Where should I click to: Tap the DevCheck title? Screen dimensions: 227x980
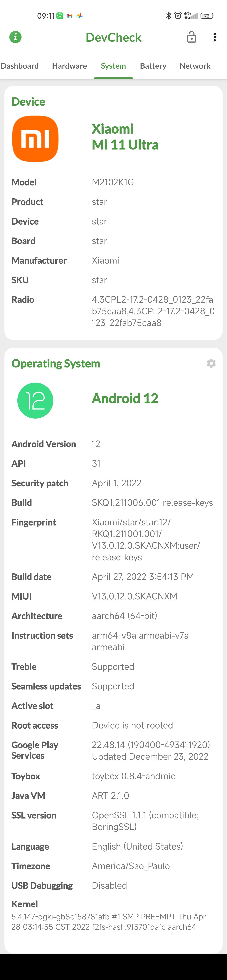click(113, 37)
